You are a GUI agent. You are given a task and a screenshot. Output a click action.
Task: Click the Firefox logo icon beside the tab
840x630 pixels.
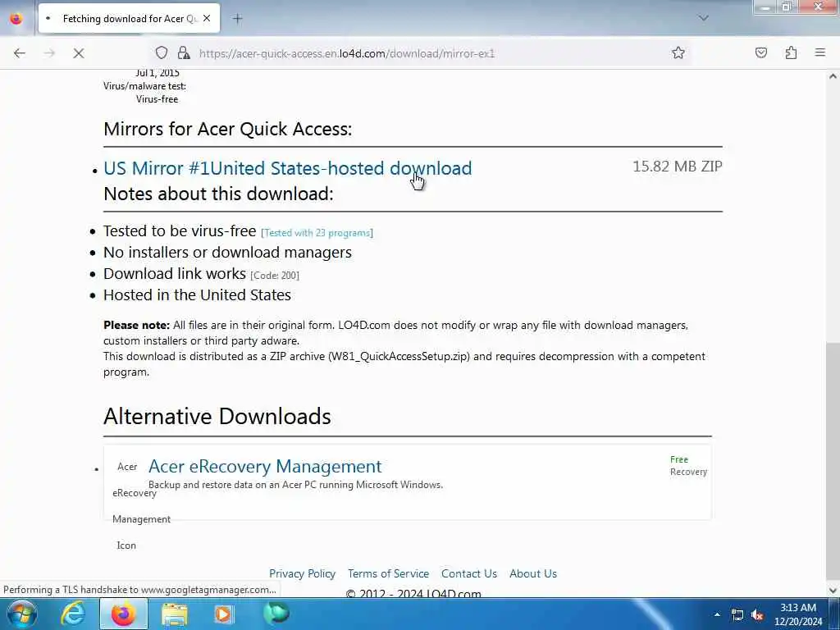click(x=16, y=18)
